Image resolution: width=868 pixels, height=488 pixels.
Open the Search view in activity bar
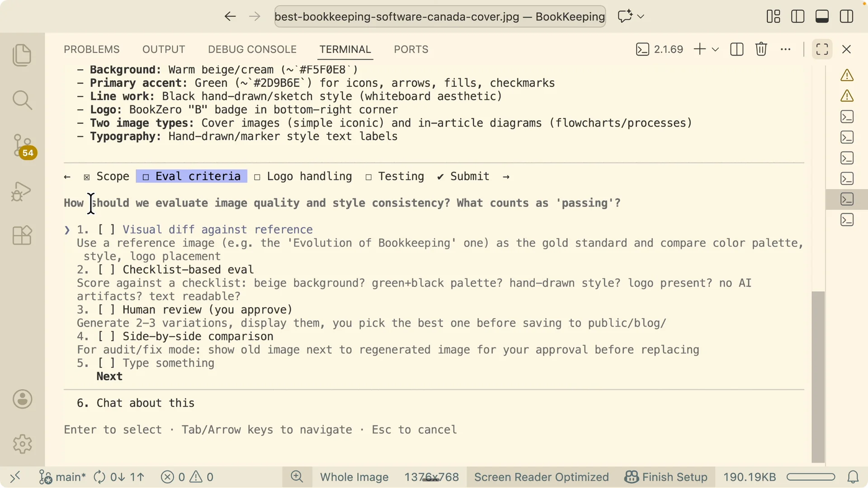click(22, 100)
